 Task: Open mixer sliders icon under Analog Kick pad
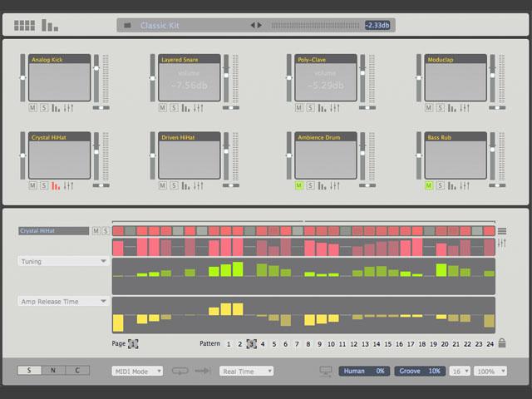click(68, 108)
